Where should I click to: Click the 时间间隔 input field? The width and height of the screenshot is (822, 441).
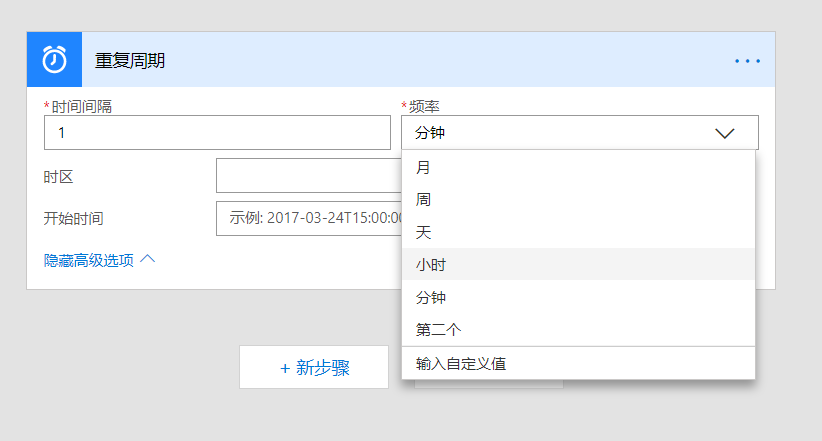(217, 132)
